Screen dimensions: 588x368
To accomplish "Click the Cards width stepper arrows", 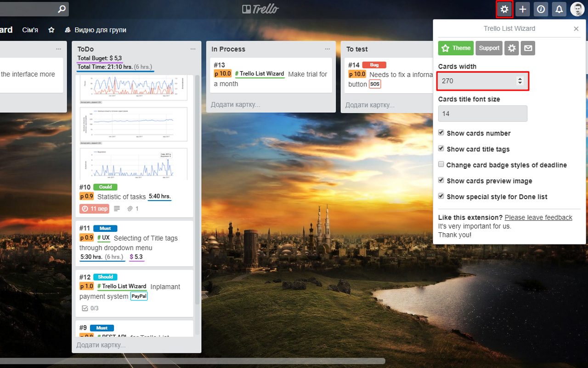I will [x=520, y=81].
